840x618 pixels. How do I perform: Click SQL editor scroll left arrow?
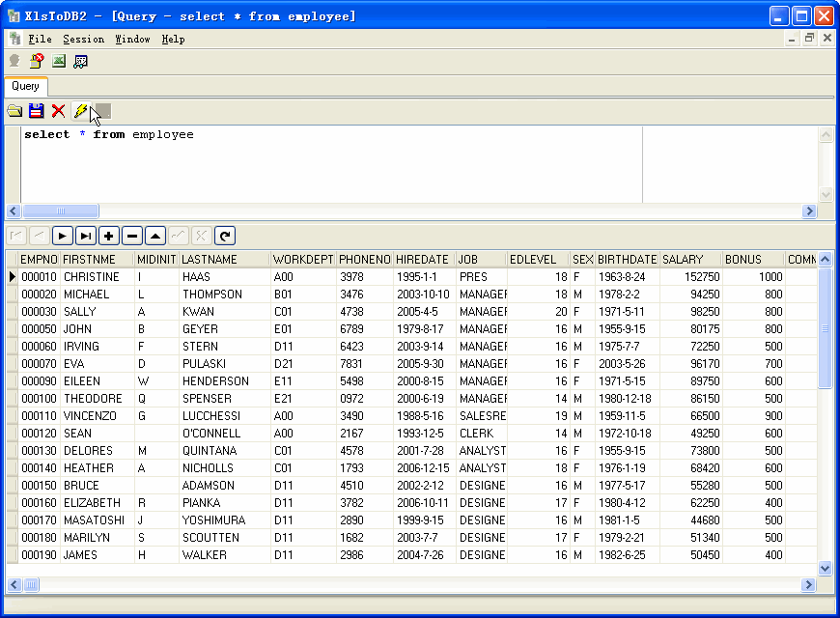click(x=14, y=211)
